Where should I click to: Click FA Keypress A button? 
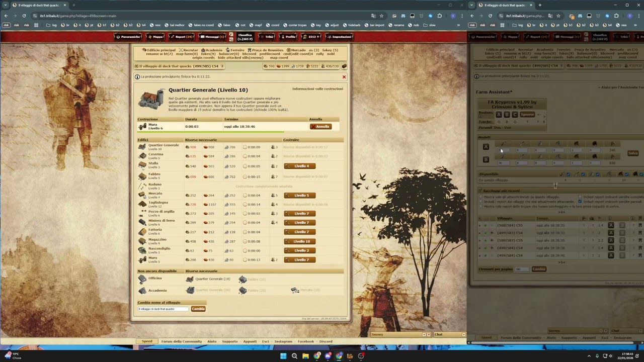(x=499, y=115)
